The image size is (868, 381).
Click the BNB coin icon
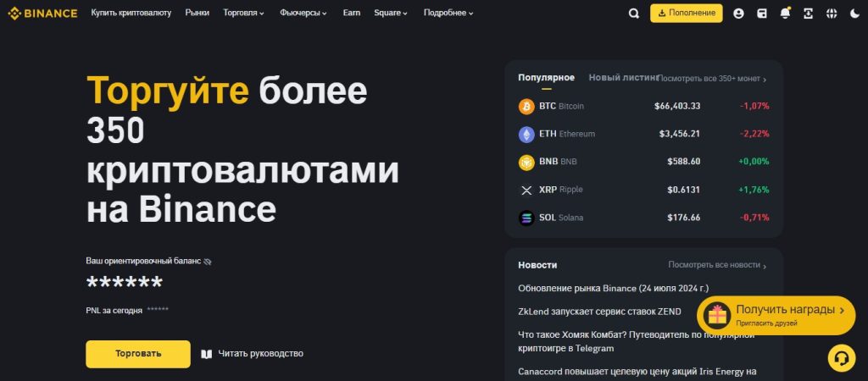(x=526, y=162)
